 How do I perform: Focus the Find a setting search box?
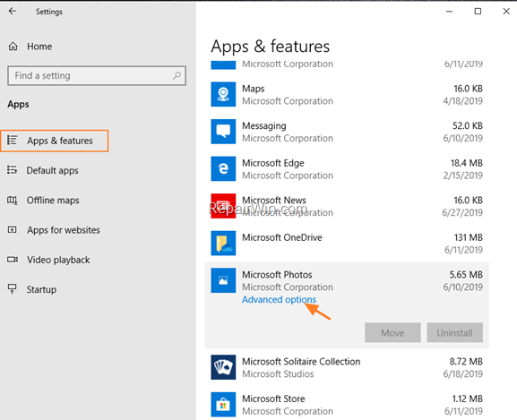[97, 75]
